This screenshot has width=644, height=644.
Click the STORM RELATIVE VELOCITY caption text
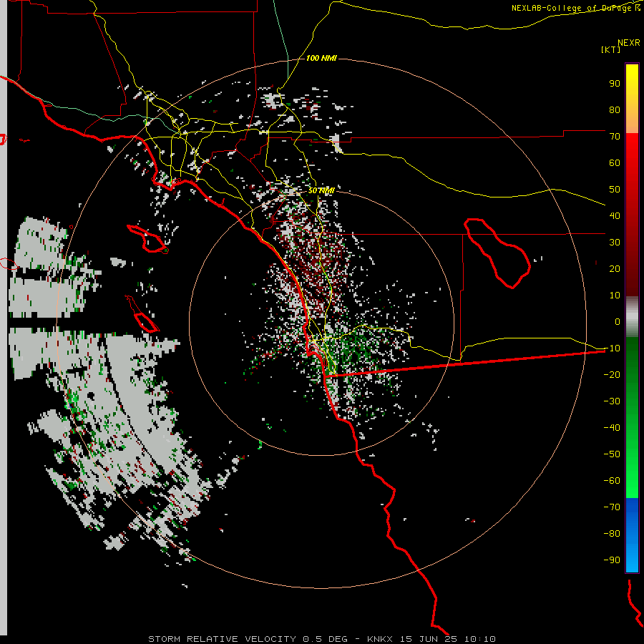tap(222, 639)
